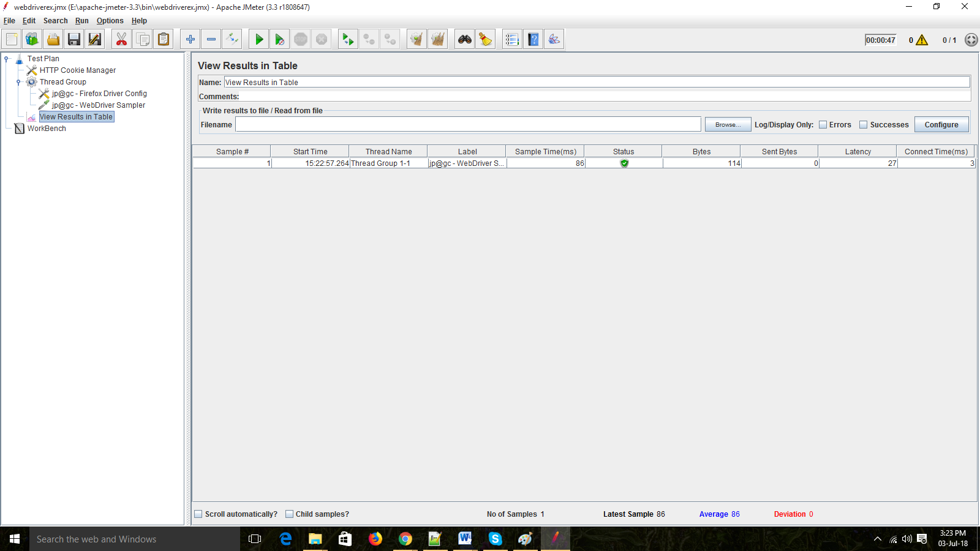Open Chrome from the Windows taskbar

[405, 539]
